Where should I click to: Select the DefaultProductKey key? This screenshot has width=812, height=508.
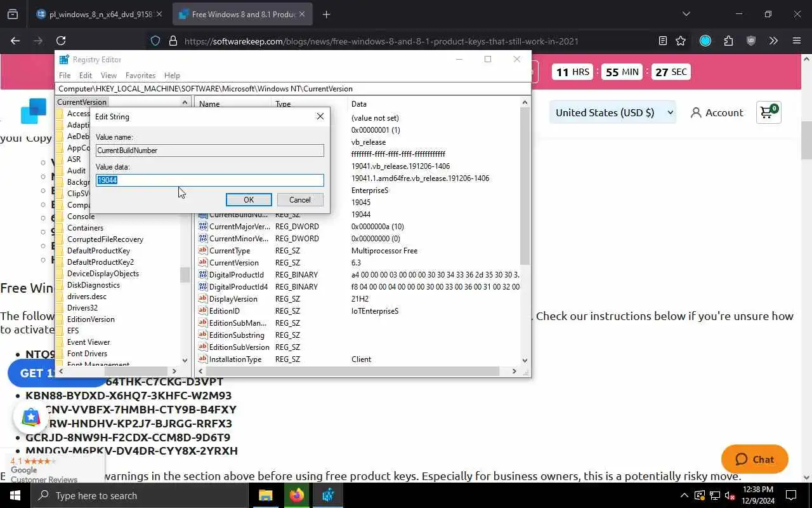pyautogui.click(x=98, y=251)
